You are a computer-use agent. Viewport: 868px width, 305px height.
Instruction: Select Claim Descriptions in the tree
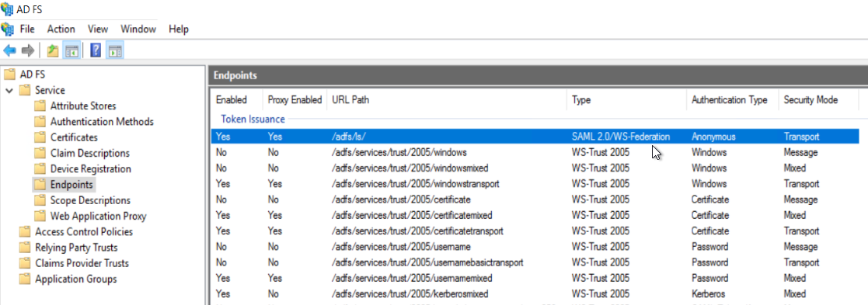click(x=89, y=153)
